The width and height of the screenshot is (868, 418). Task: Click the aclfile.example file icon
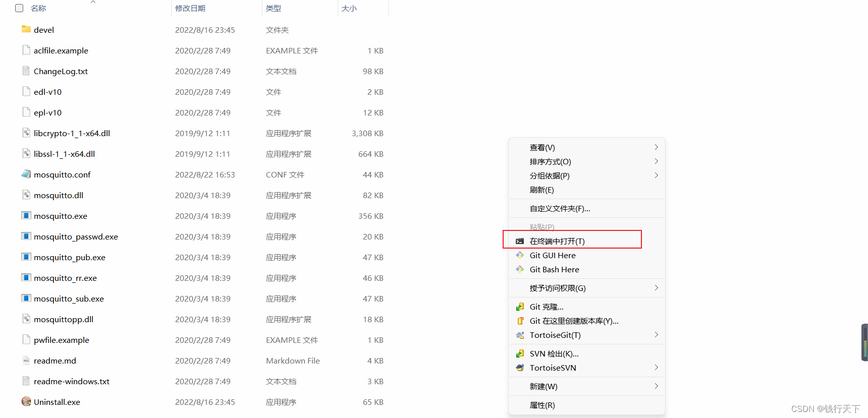pos(26,50)
